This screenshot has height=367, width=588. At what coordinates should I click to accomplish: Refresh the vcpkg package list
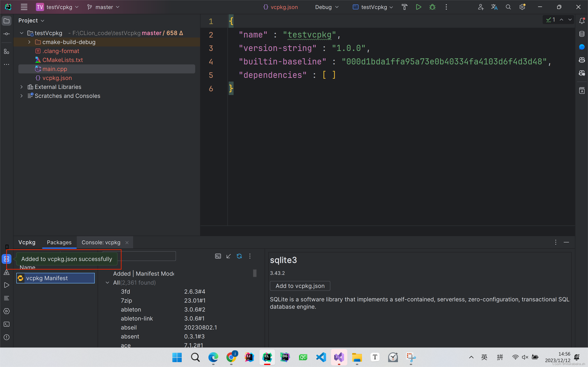pos(239,256)
